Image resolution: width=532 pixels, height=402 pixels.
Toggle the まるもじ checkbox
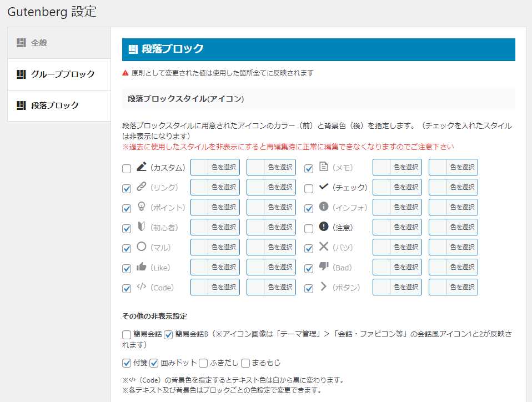[245, 363]
